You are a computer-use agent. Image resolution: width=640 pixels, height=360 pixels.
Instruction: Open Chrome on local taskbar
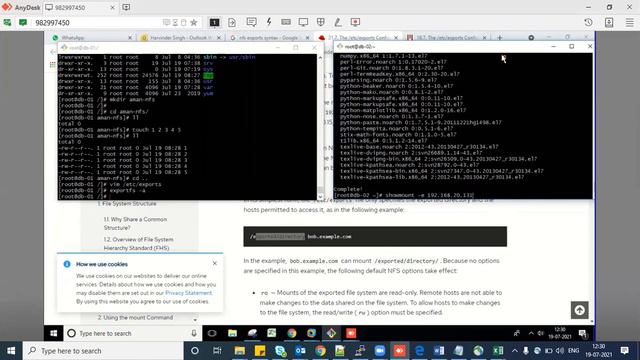pyautogui.click(x=320, y=351)
